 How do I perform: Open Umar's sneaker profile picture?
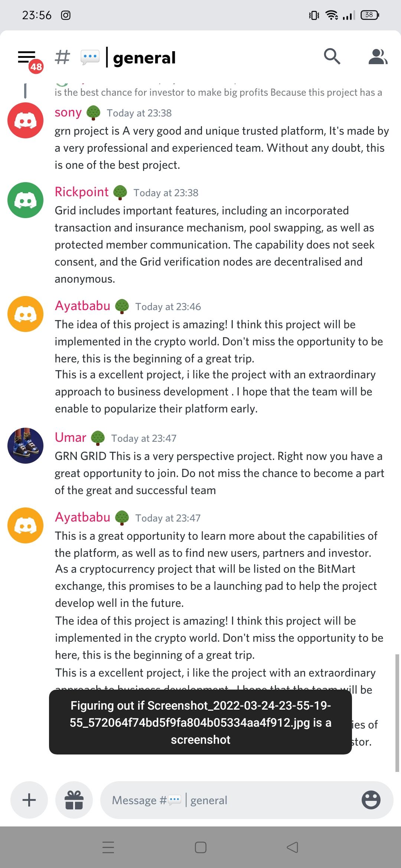25,446
